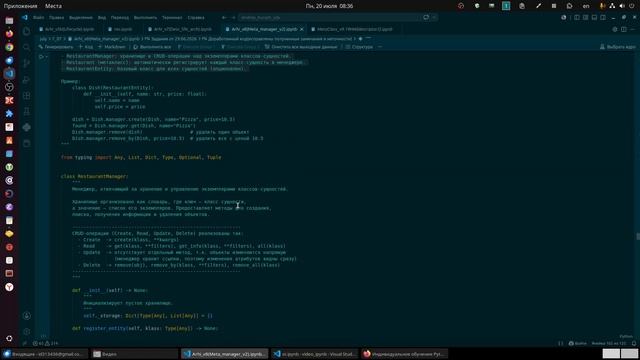640x360 pixels.
Task: Open the date and time clock panel
Action: tap(329, 6)
